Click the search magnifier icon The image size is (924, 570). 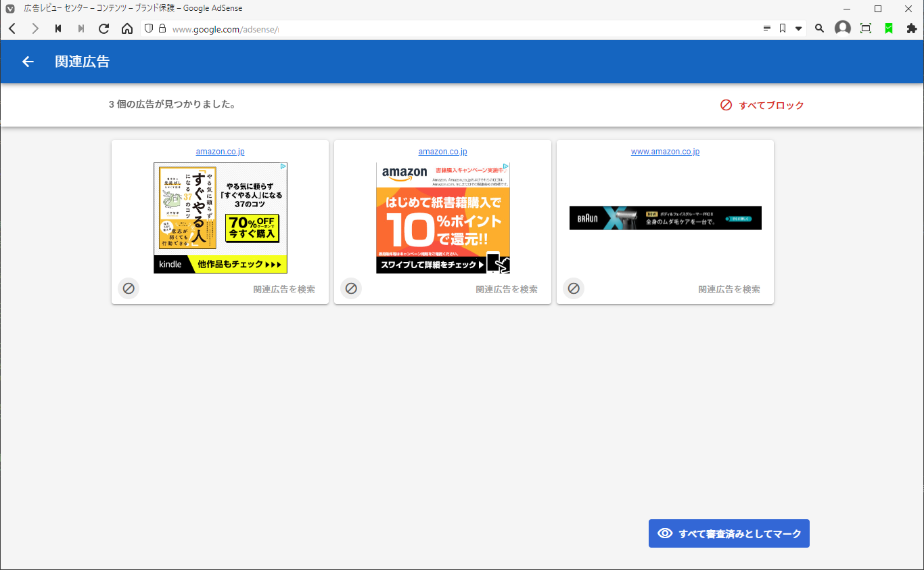[819, 28]
